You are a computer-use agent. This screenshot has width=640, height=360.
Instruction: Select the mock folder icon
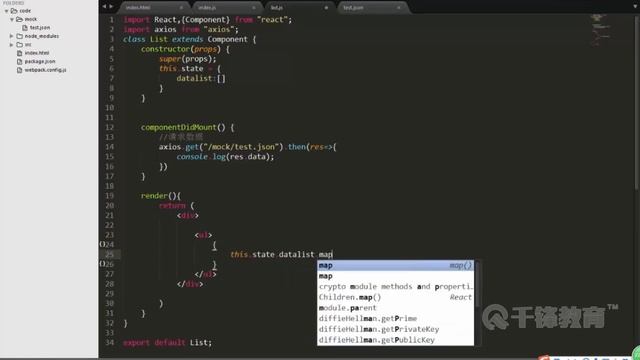coord(20,19)
